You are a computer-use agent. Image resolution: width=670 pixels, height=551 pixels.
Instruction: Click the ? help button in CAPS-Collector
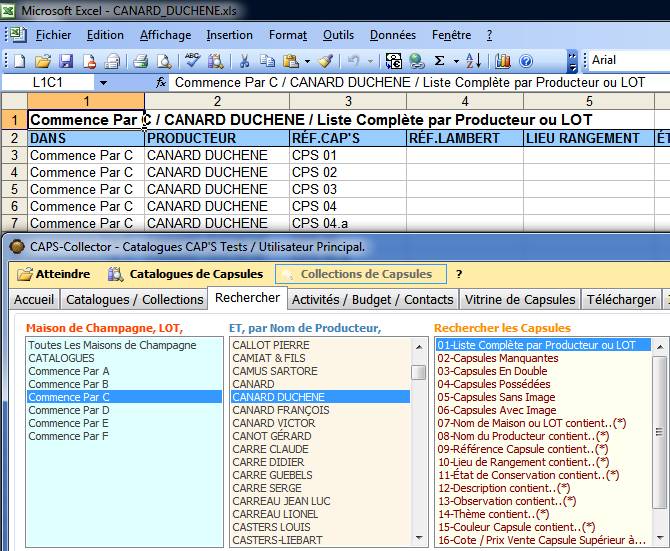tap(459, 274)
